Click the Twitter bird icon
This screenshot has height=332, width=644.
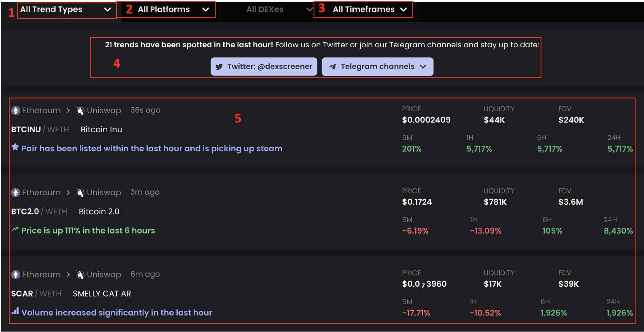coord(219,67)
